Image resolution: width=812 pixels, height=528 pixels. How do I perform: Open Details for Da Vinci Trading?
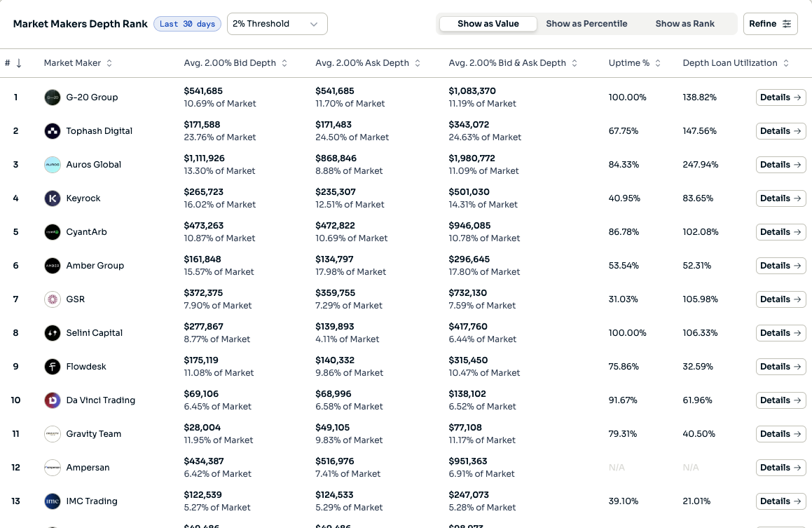click(780, 400)
